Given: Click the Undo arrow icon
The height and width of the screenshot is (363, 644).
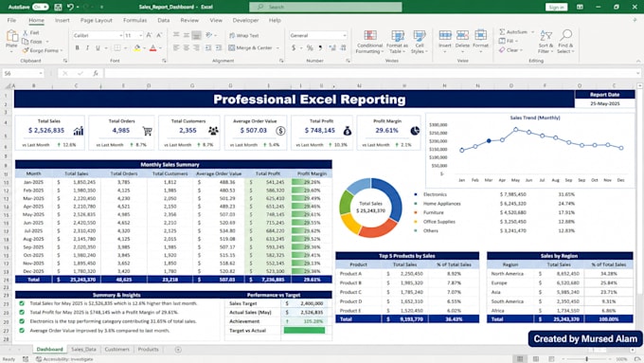Looking at the screenshot, I should [70, 7].
